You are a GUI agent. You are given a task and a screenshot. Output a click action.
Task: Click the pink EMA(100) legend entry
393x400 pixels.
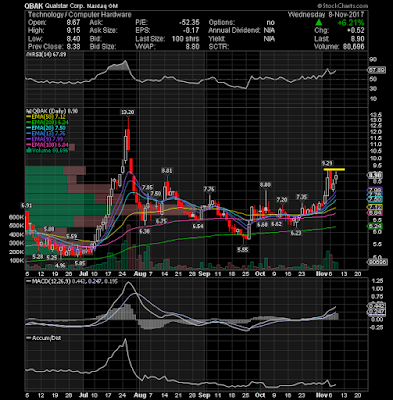click(46, 145)
